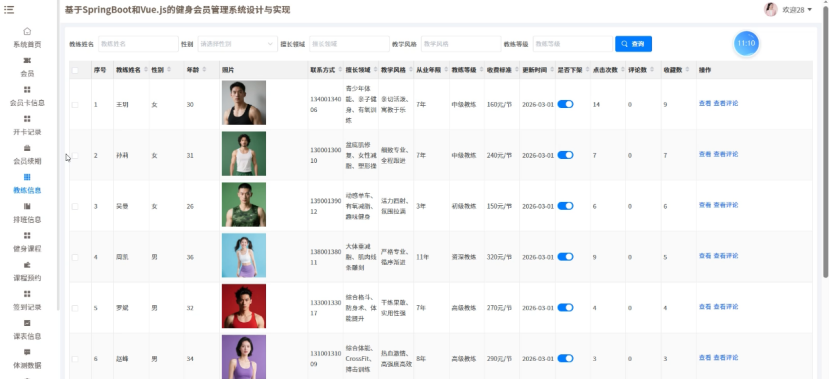Viewport: 829px width, 379px height.
Task: Tick the select-all checkbox in the table header
Action: (75, 70)
